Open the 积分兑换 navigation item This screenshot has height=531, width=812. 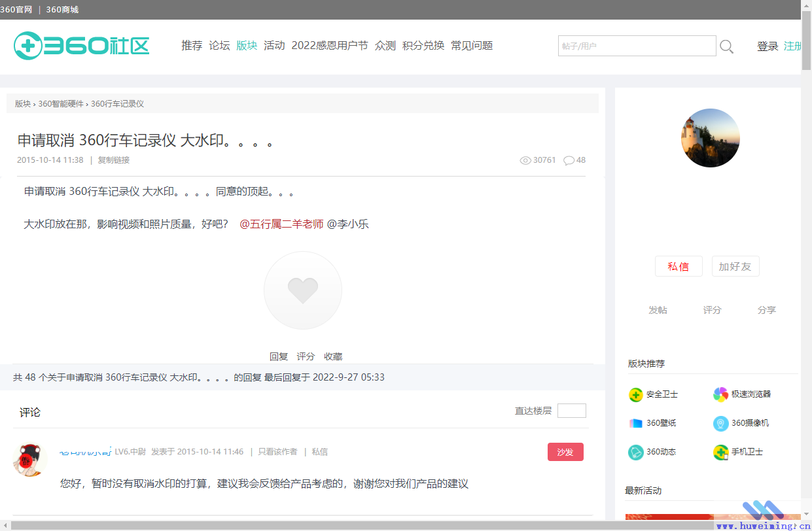point(423,46)
